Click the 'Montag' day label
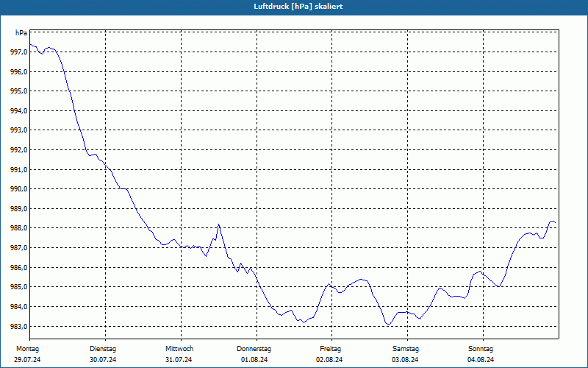The height and width of the screenshot is (368, 588). 27,349
